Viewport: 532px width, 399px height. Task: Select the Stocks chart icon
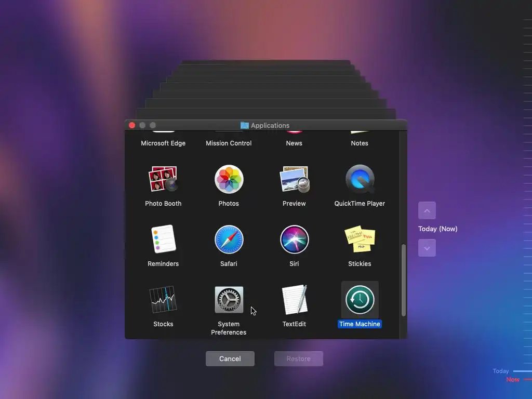click(163, 299)
